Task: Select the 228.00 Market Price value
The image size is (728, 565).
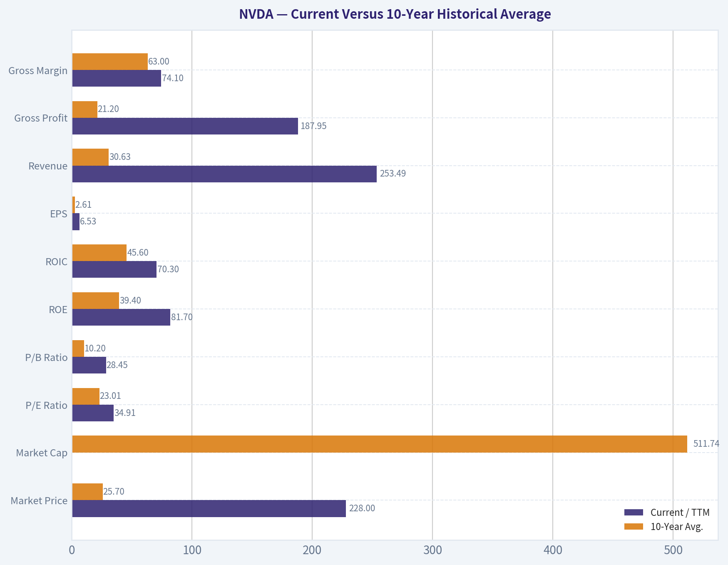Action: tap(362, 508)
